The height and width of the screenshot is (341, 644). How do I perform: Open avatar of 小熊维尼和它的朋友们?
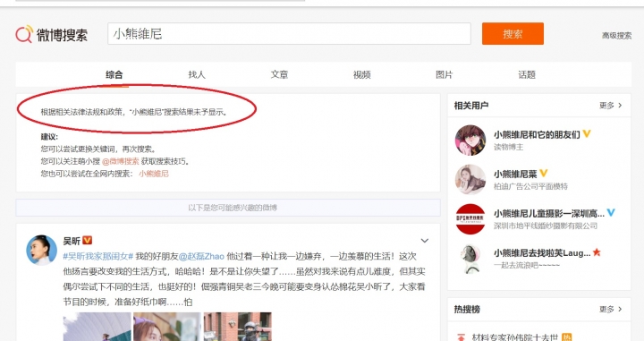pos(470,141)
